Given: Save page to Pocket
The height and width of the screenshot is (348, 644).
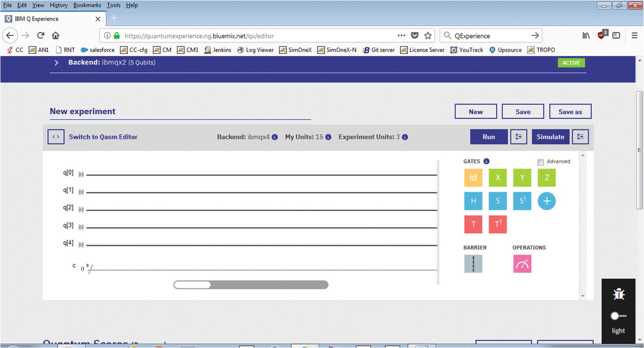Looking at the screenshot, I should pyautogui.click(x=414, y=36).
